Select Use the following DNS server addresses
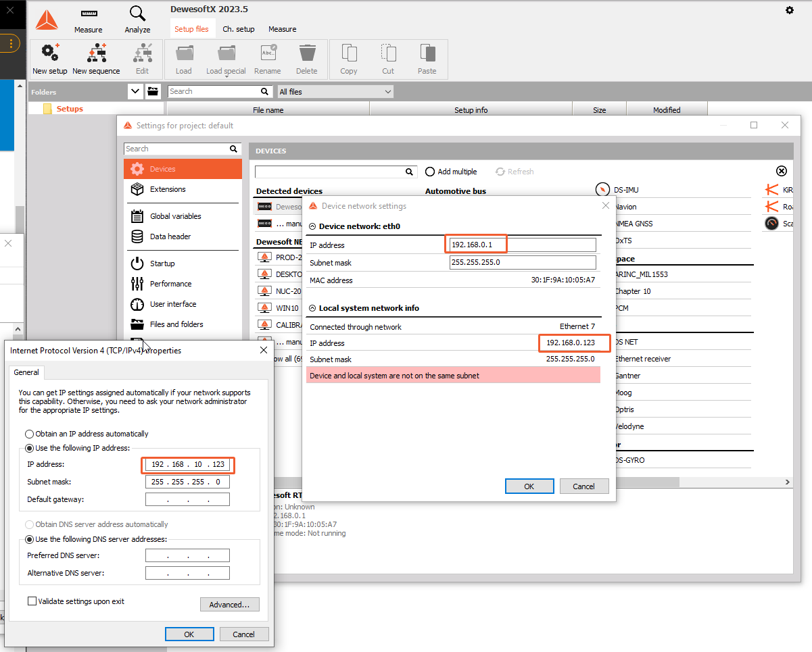The height and width of the screenshot is (652, 812). point(29,539)
